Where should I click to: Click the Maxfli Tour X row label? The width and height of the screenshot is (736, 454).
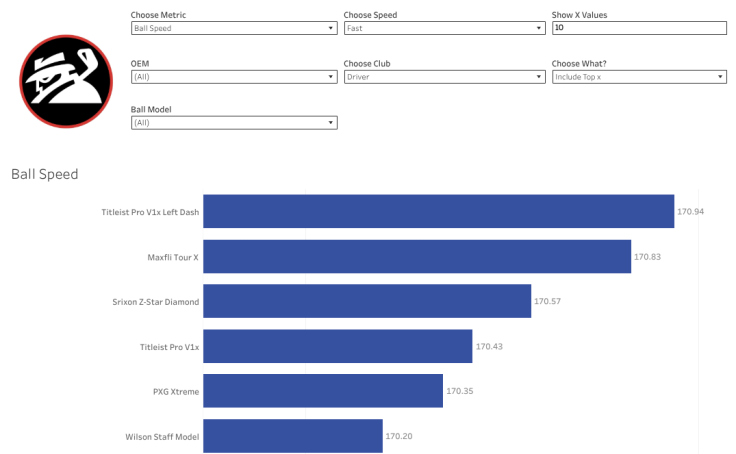[x=173, y=257]
